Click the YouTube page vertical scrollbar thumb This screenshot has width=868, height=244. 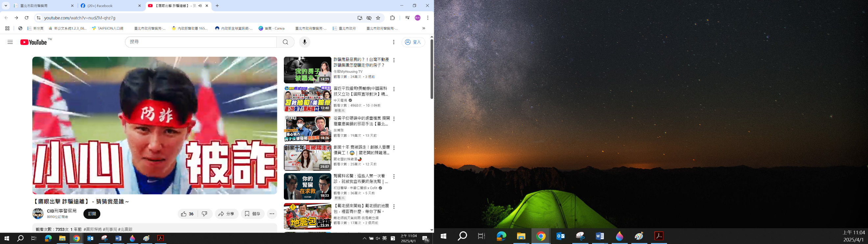pyautogui.click(x=432, y=69)
